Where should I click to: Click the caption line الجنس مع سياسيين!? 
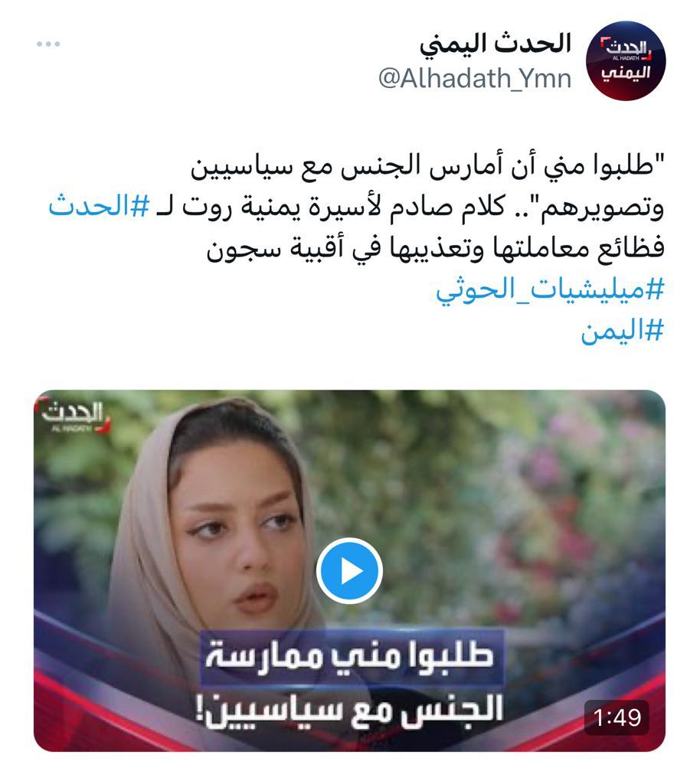349,710
